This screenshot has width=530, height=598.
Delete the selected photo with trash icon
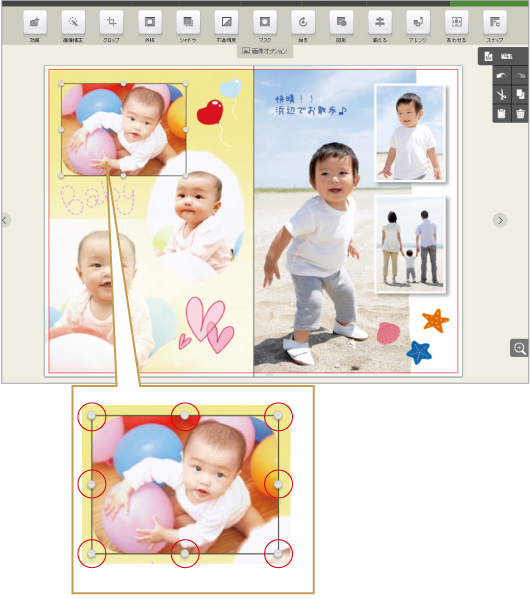click(520, 113)
